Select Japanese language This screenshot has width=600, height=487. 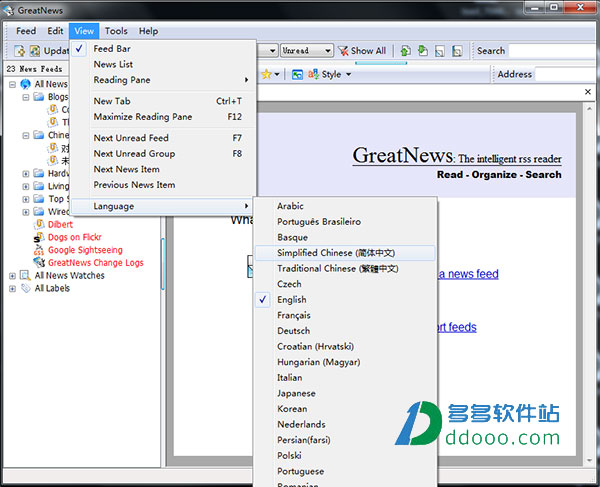pos(345,393)
